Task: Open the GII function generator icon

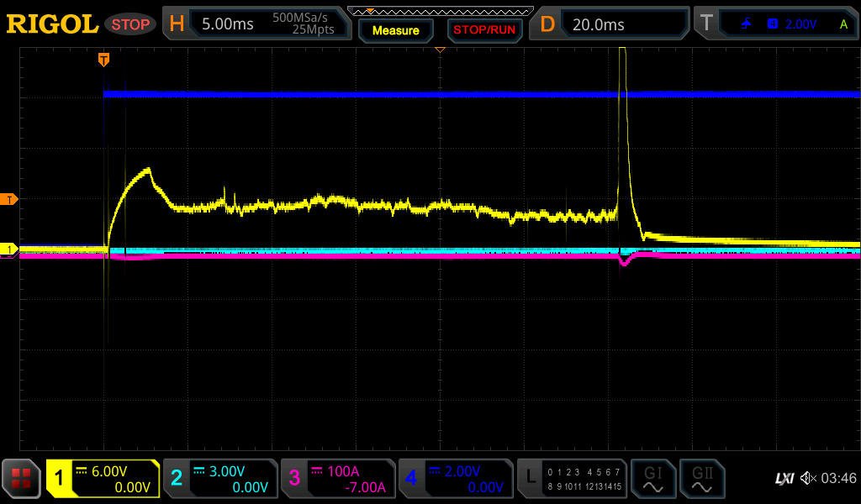Action: pyautogui.click(x=701, y=479)
